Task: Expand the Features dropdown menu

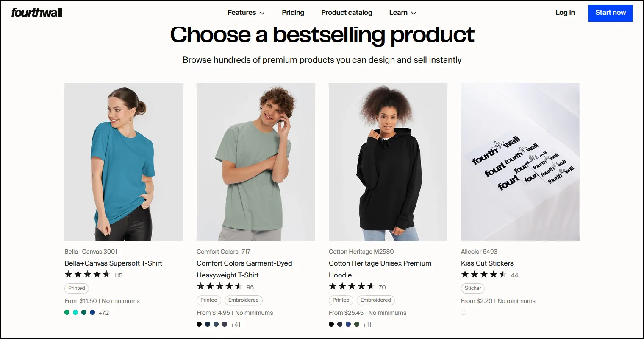Action: [246, 13]
